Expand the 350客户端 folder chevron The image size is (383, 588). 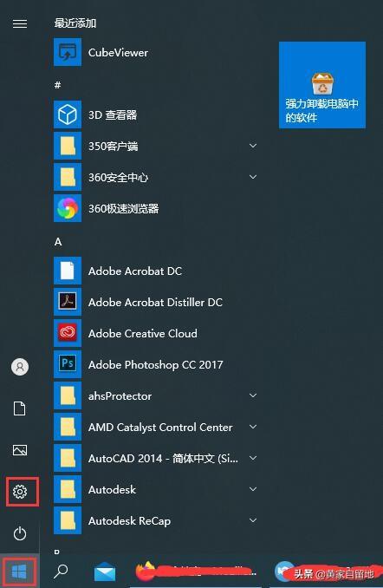point(253,146)
